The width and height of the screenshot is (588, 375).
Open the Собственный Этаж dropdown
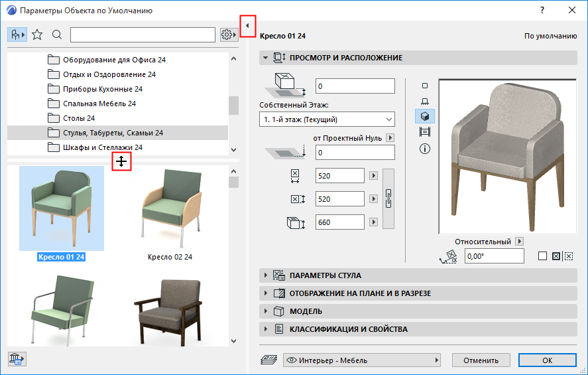(327, 119)
